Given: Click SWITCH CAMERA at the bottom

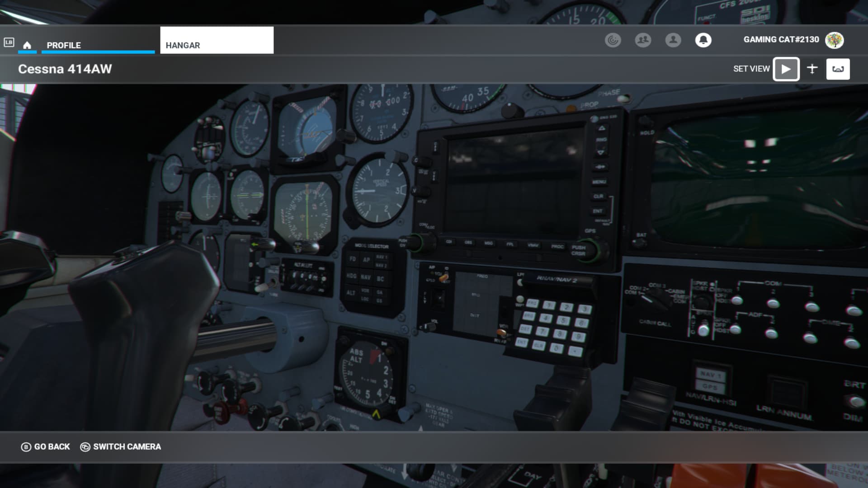Looking at the screenshot, I should [120, 446].
